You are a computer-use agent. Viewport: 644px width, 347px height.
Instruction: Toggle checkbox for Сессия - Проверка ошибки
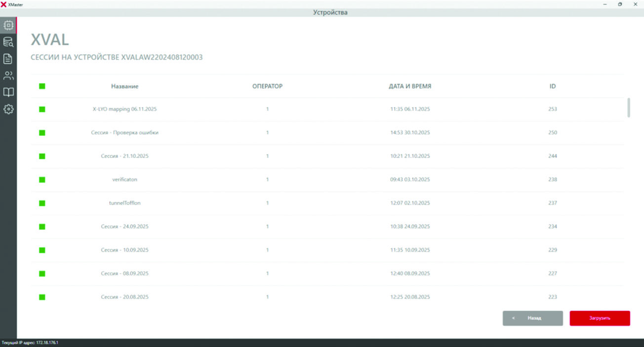click(x=42, y=132)
